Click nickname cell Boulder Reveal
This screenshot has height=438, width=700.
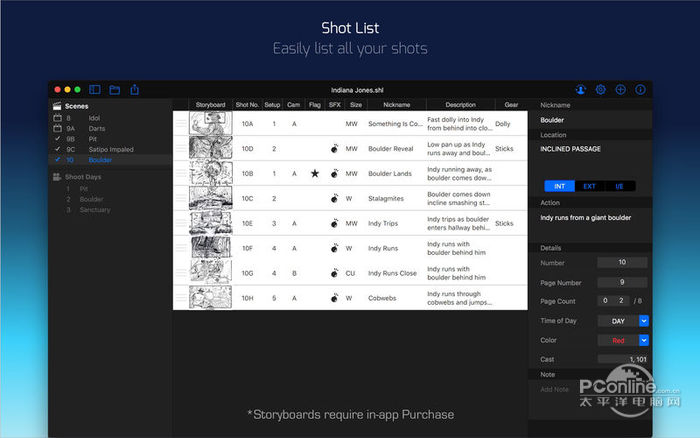click(x=391, y=149)
